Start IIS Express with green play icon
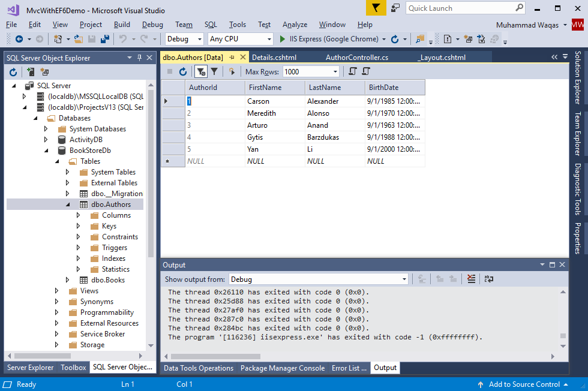The height and width of the screenshot is (391, 588). coord(283,39)
